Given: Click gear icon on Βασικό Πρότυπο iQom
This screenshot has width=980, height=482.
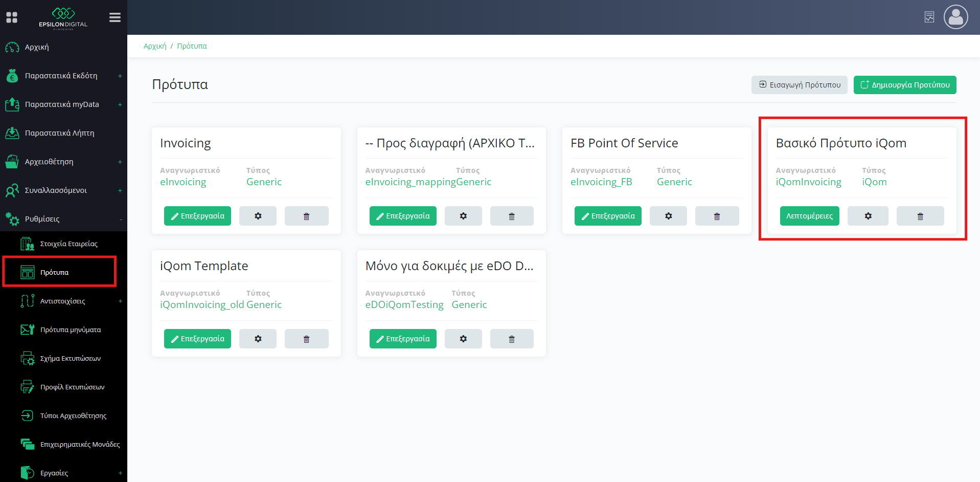Looking at the screenshot, I should (x=868, y=216).
